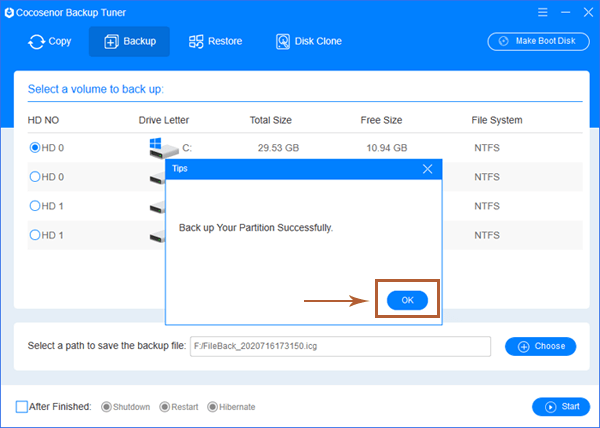Select the Restart radio option

(x=165, y=407)
